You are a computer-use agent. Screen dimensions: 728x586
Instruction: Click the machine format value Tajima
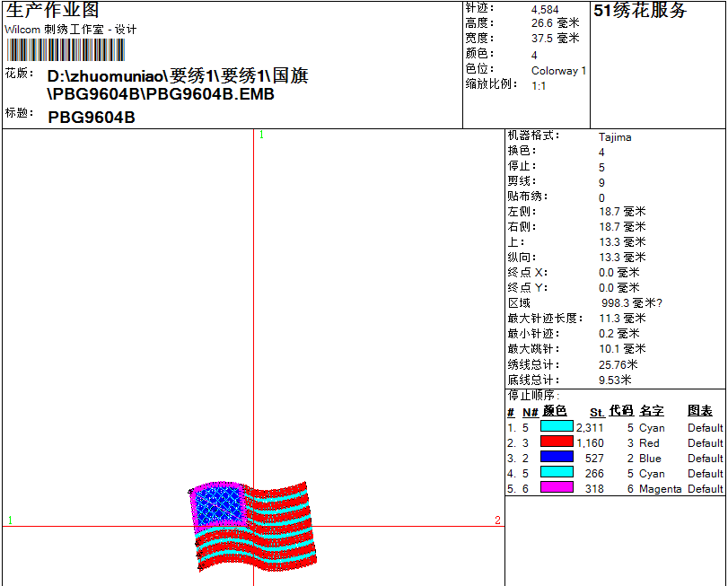point(615,137)
